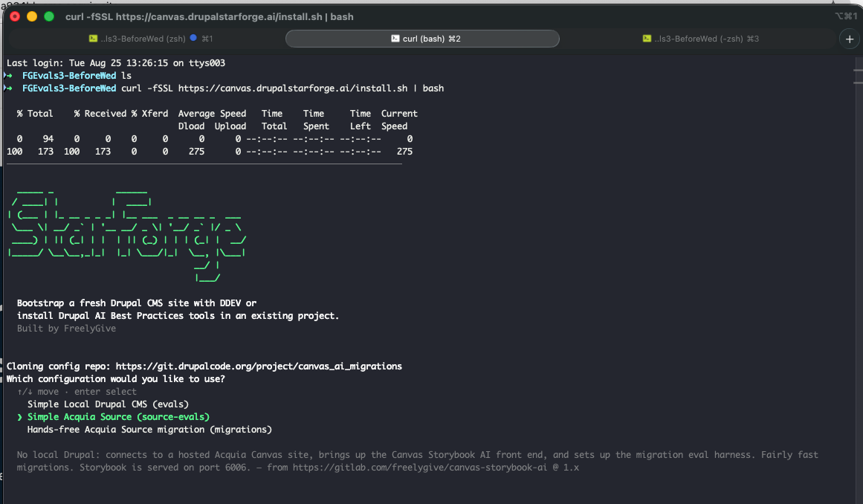Click the blue activity dot on first tab
The height and width of the screenshot is (504, 863).
pyautogui.click(x=193, y=38)
